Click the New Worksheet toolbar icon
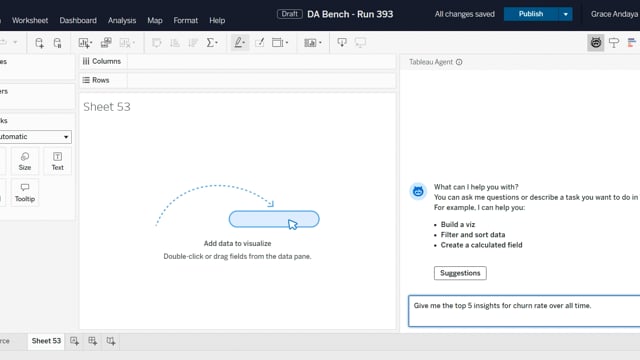The height and width of the screenshot is (360, 640). pos(84,42)
